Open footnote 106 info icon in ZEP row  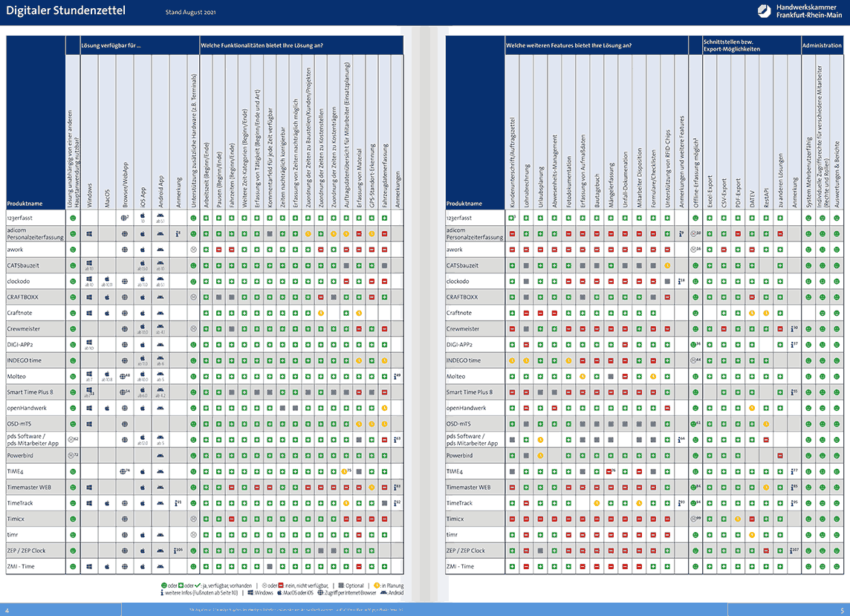click(178, 551)
